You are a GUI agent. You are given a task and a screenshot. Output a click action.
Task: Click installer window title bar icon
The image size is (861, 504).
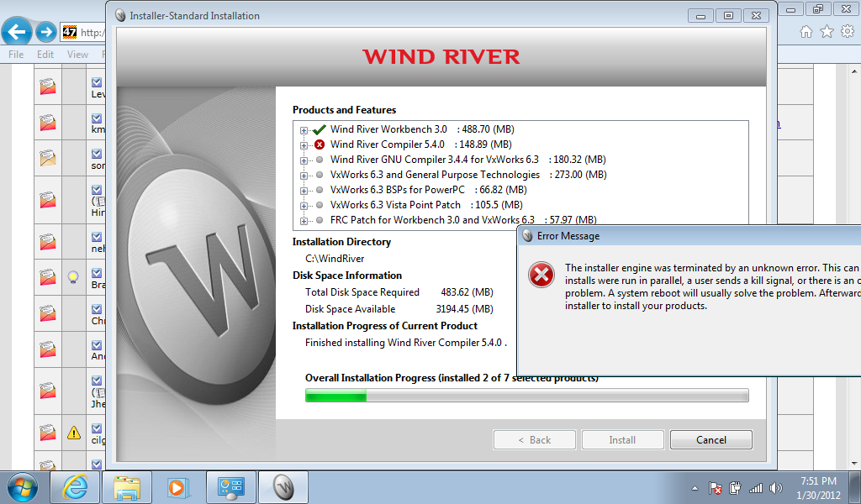click(x=120, y=16)
